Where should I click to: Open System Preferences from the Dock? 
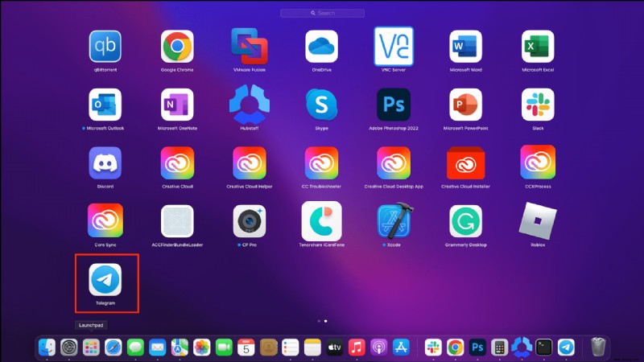coord(69,348)
